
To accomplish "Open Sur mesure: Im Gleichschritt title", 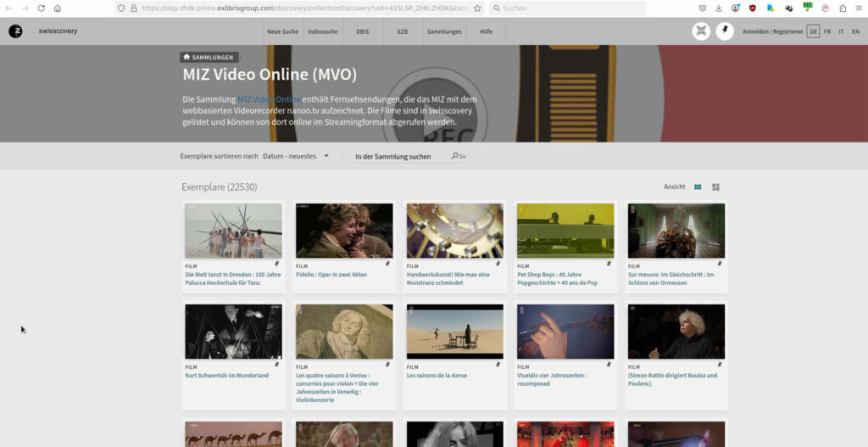I will pos(671,278).
